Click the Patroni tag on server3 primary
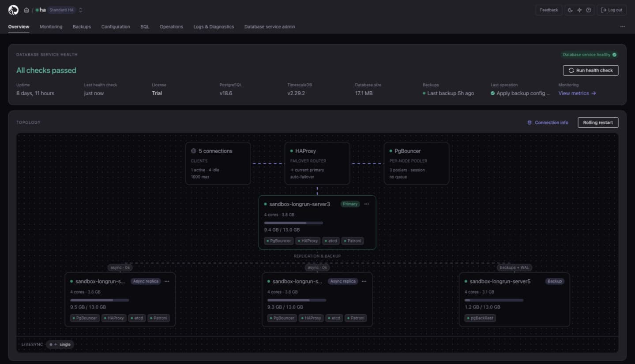The image size is (635, 364). [x=353, y=241]
